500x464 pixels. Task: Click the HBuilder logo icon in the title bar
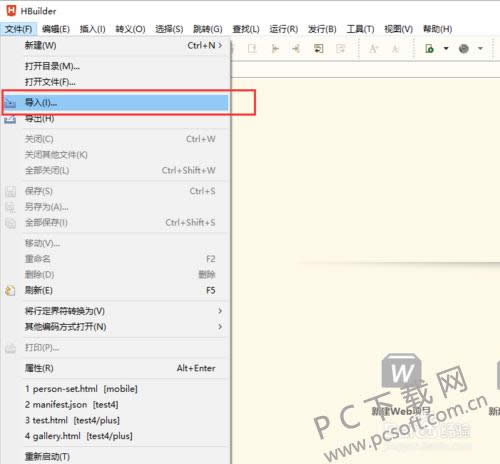coord(11,10)
